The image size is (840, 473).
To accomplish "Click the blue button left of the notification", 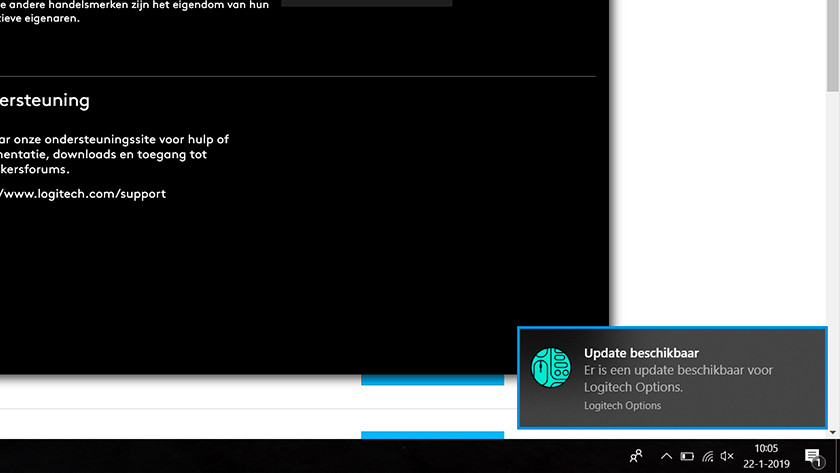I will 432,380.
